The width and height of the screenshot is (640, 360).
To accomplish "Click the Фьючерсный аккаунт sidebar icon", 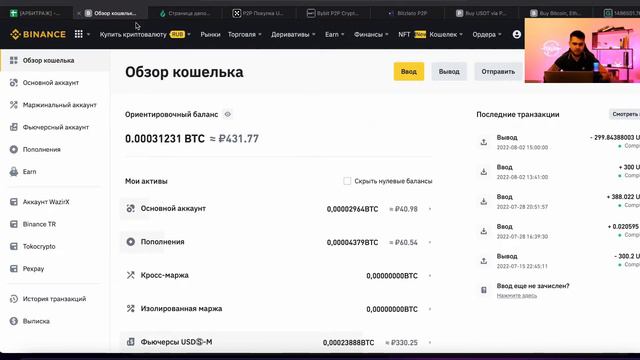I will (14, 127).
